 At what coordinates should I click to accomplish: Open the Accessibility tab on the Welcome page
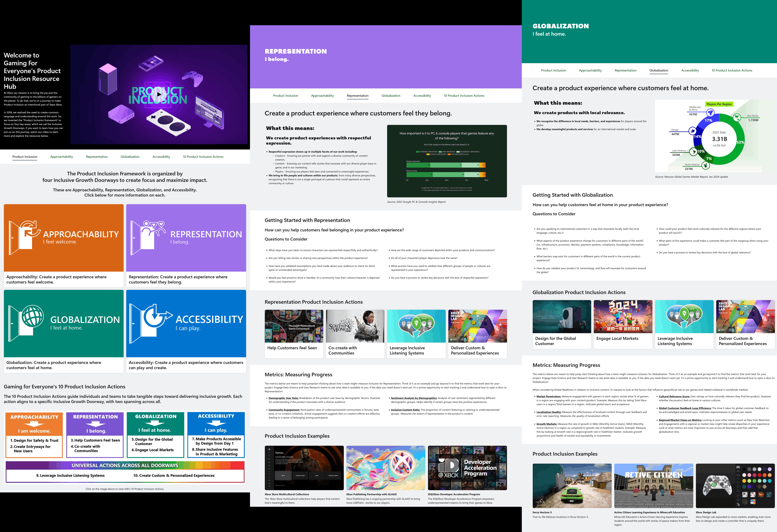(161, 157)
